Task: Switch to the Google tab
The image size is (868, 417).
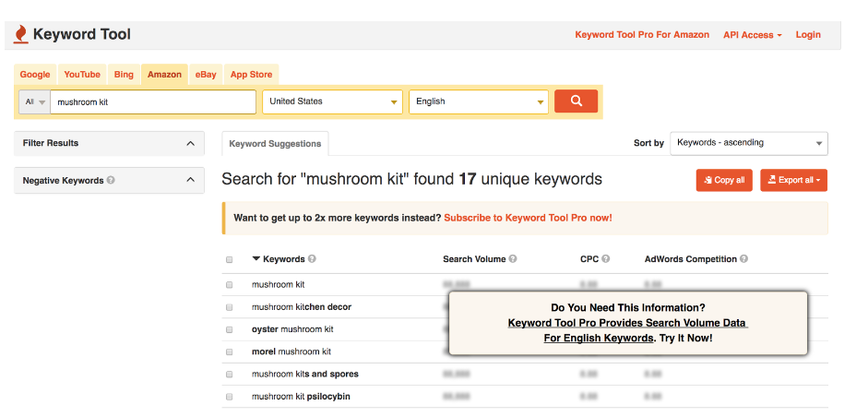Action: coord(35,75)
